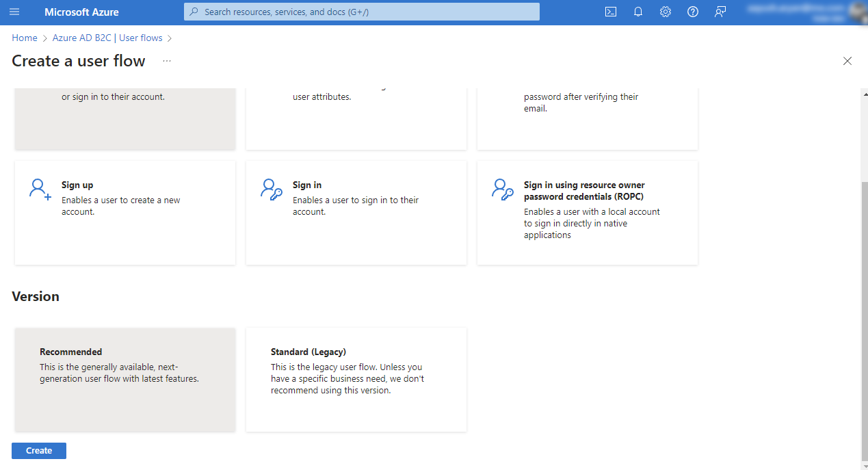Choose the Standard (Legacy) version
This screenshot has width=868, height=470.
pyautogui.click(x=356, y=379)
